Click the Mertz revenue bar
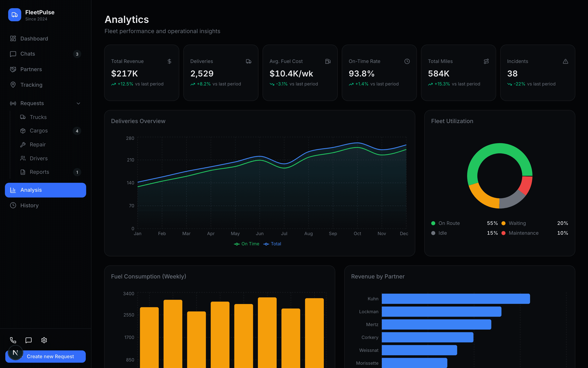This screenshot has width=588, height=368. pyautogui.click(x=436, y=324)
